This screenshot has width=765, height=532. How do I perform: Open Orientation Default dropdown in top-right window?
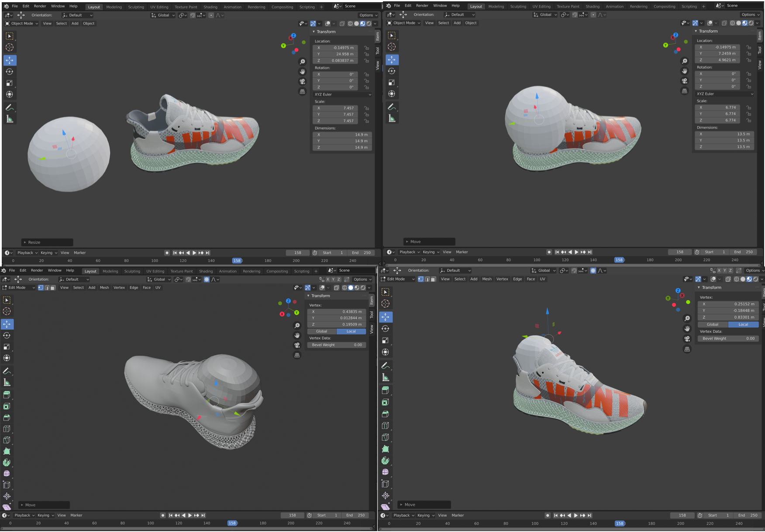click(459, 14)
